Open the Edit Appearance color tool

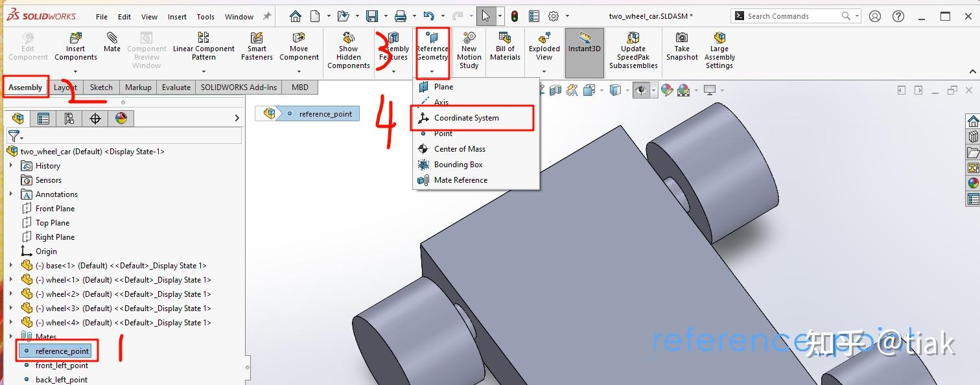(x=667, y=90)
